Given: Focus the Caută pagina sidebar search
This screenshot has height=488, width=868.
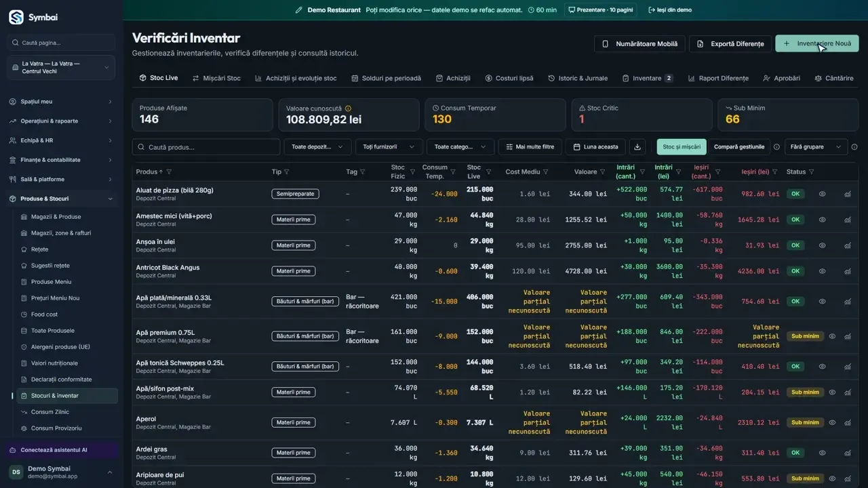Looking at the screenshot, I should (x=61, y=43).
